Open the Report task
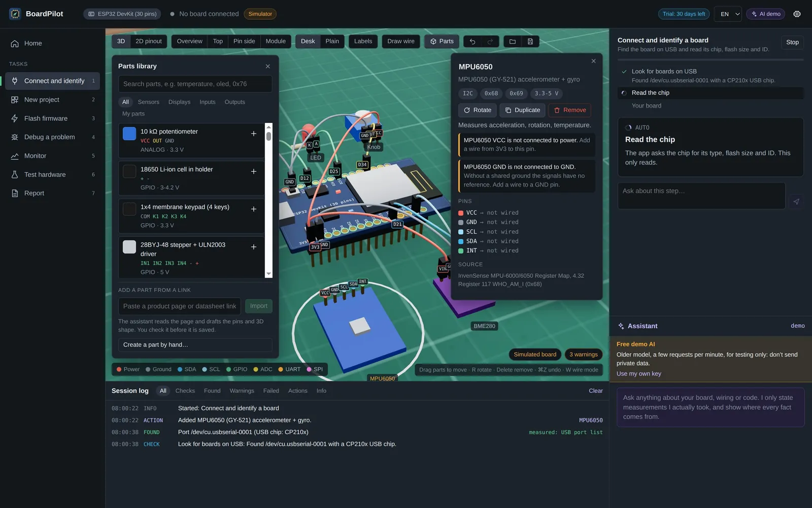This screenshot has width=812, height=508. click(x=53, y=194)
